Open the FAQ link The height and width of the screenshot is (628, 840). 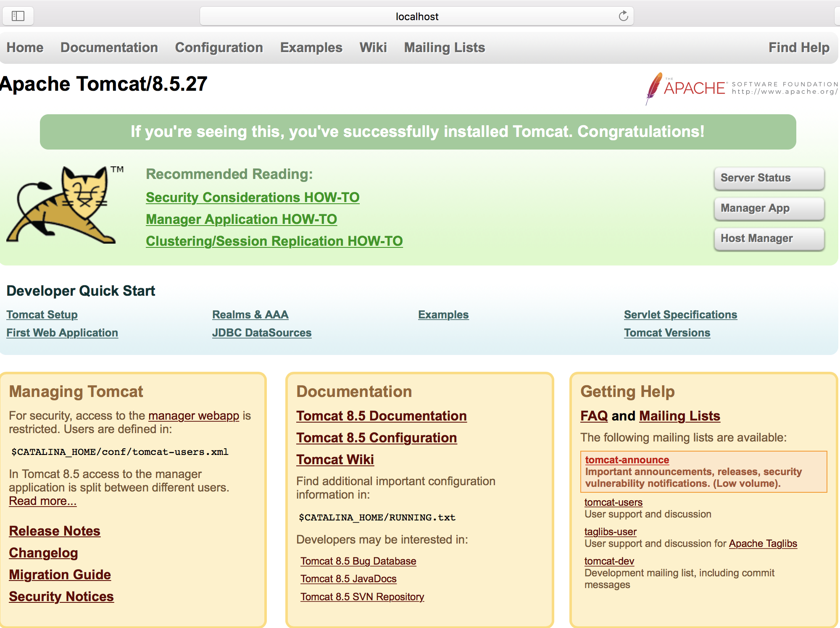594,416
